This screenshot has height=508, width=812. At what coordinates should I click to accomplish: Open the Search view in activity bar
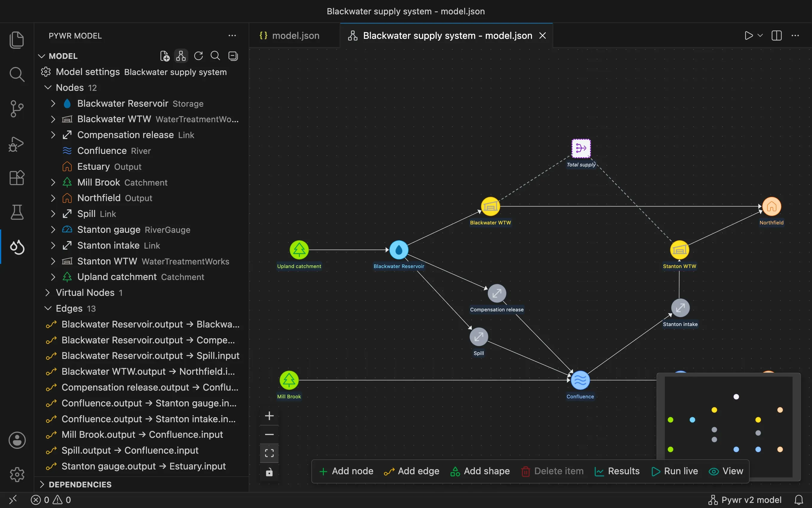[17, 74]
